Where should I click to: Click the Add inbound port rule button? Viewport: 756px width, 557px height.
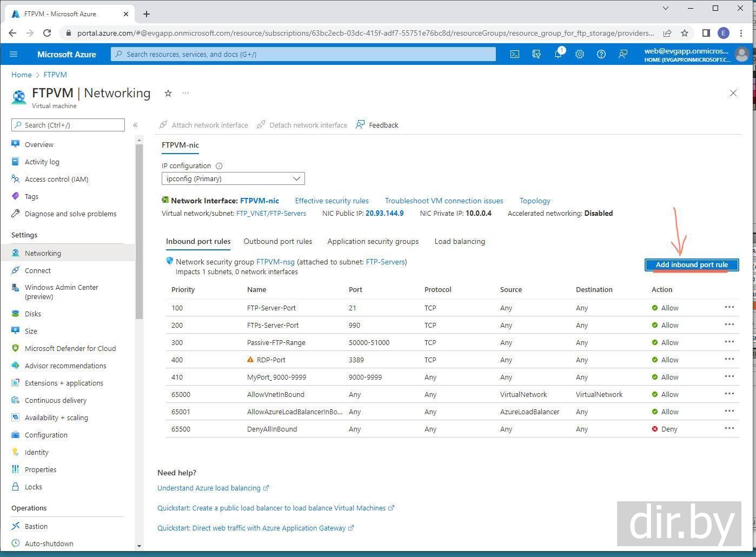click(691, 265)
